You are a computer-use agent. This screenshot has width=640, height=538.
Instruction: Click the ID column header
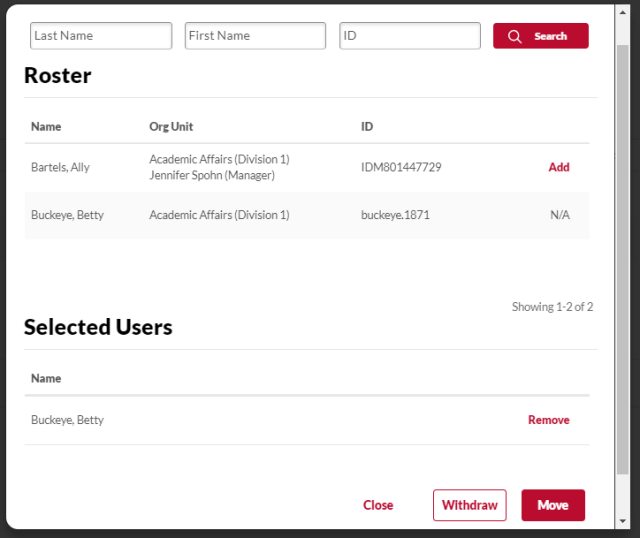click(x=367, y=127)
